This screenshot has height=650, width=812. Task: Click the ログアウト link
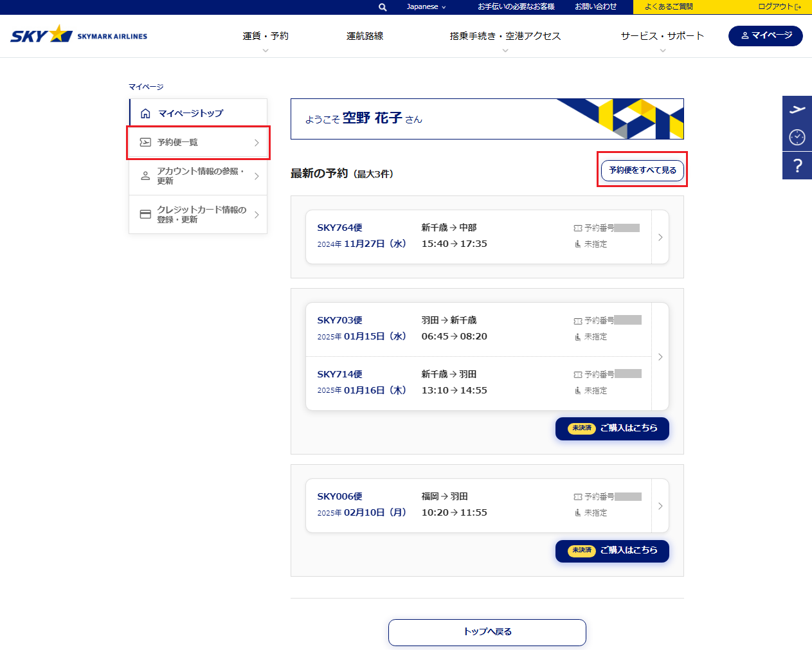point(779,7)
